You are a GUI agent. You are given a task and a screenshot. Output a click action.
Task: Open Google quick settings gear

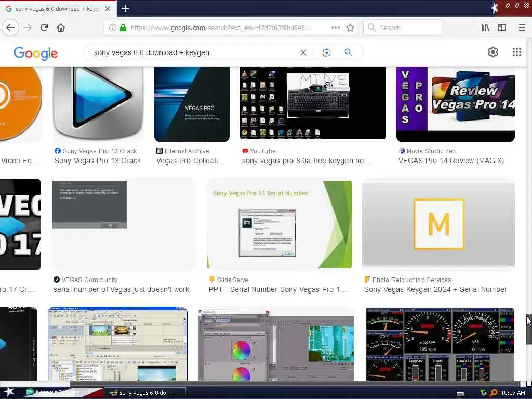tap(493, 52)
